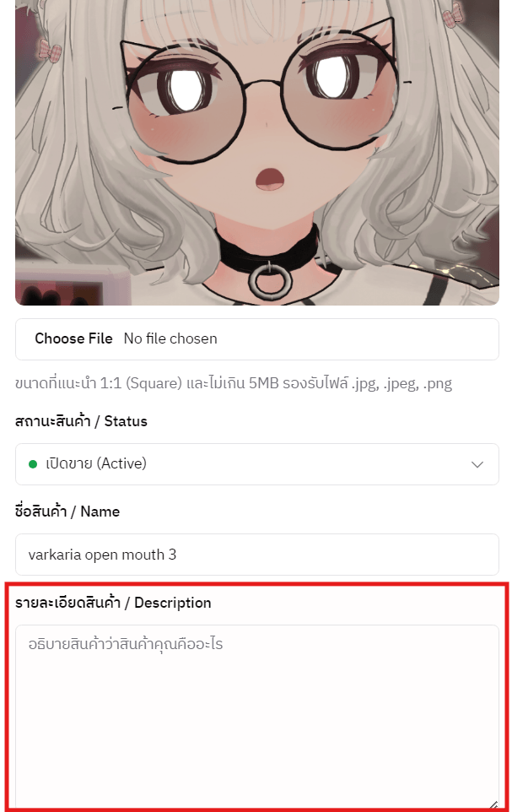Click the "รายละเอียดสินค้า / Description" label
This screenshot has height=812, width=512.
(113, 603)
